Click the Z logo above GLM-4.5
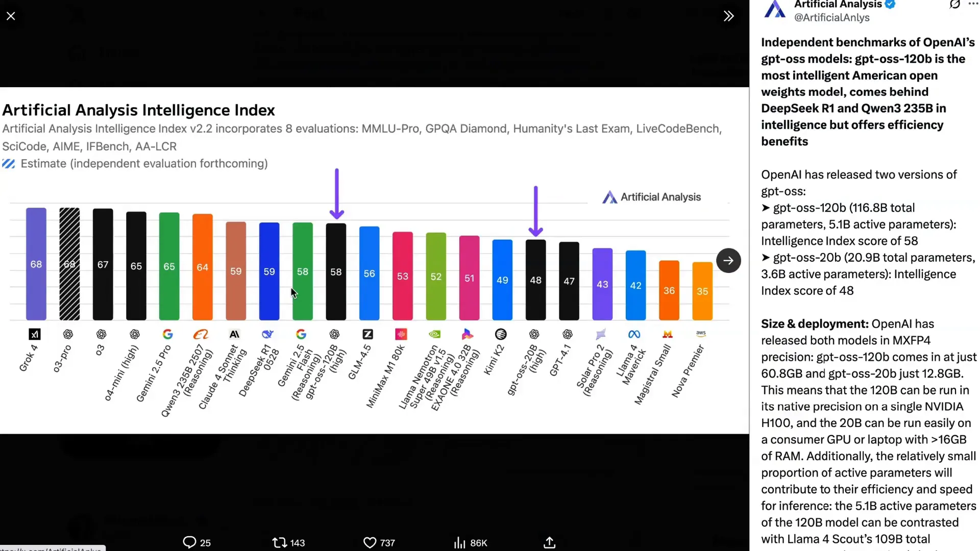 (367, 334)
